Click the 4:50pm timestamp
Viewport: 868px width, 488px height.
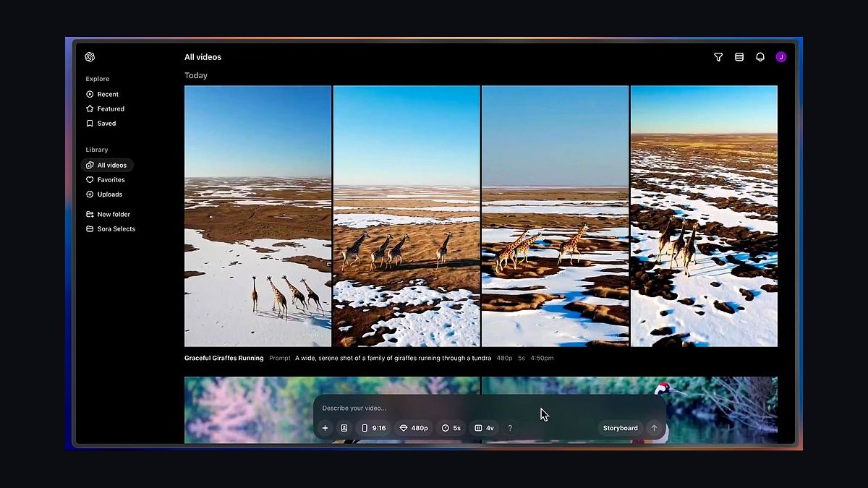pyautogui.click(x=542, y=358)
